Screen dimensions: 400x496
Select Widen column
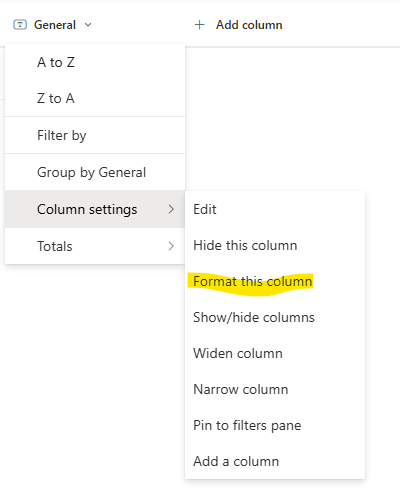[x=275, y=353]
